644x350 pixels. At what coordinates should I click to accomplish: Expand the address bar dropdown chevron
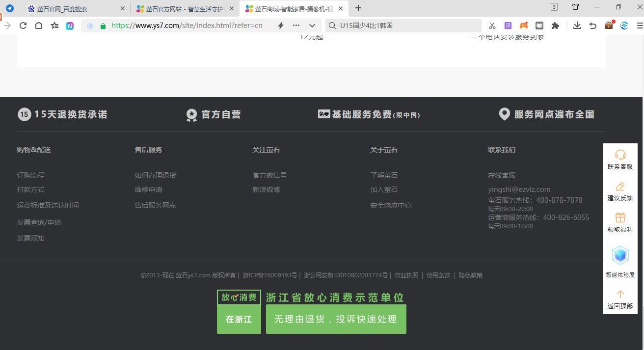[312, 26]
